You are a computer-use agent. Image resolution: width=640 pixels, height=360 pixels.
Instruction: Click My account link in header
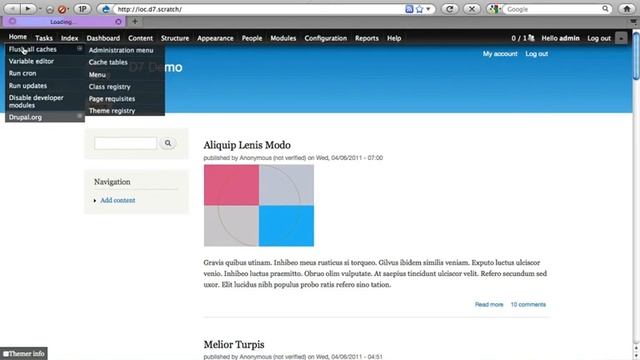pyautogui.click(x=500, y=53)
